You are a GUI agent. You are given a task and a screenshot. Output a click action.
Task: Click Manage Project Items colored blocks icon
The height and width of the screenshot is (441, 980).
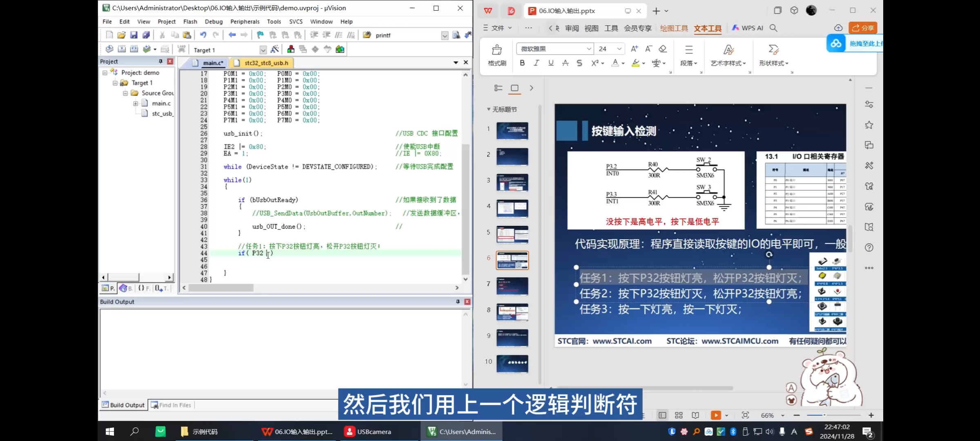click(291, 49)
